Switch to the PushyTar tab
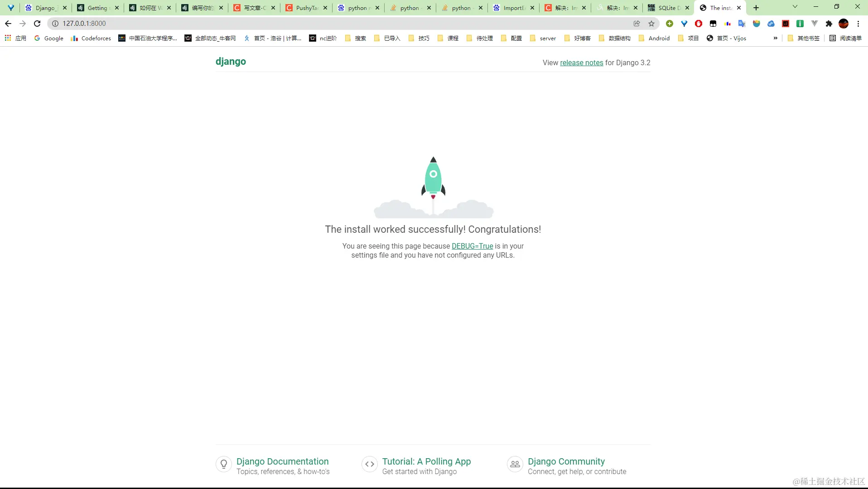868x489 pixels. pos(307,8)
